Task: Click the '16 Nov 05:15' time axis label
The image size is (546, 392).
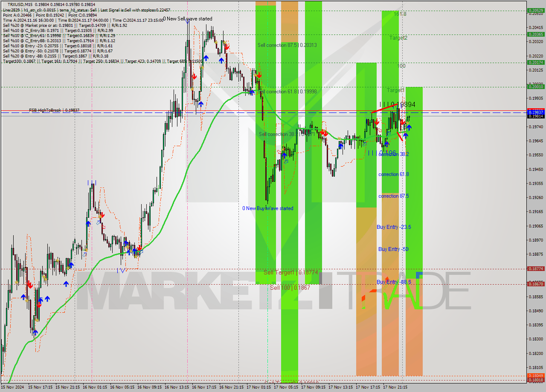Action: pos(122,388)
